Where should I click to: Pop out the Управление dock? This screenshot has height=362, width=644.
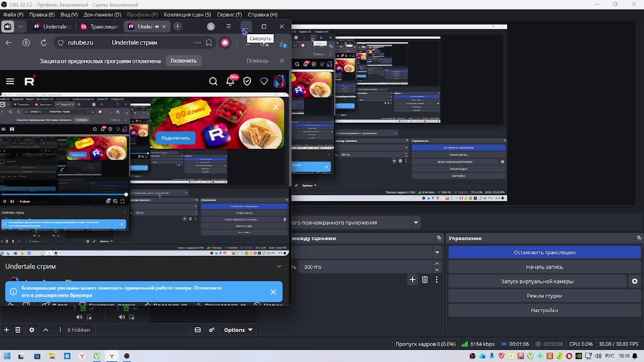[x=639, y=238]
